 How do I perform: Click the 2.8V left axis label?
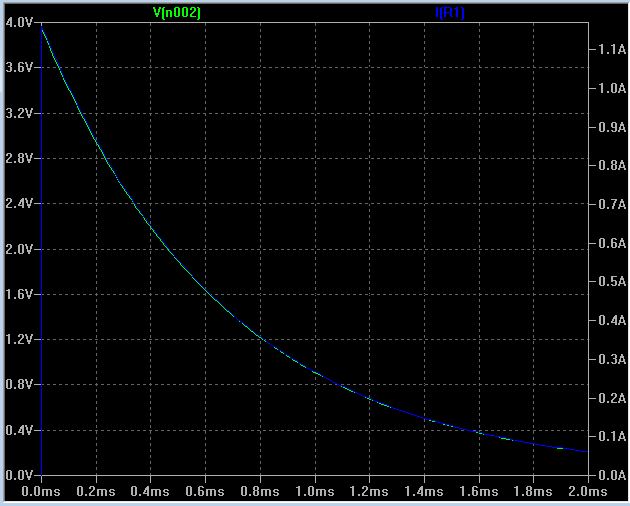[x=19, y=158]
